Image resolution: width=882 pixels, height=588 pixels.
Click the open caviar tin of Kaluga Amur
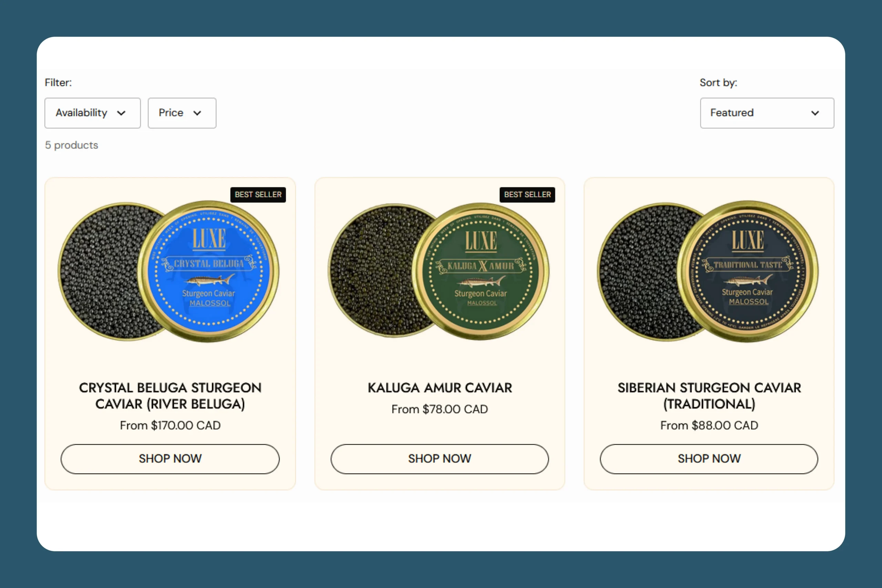[375, 270]
